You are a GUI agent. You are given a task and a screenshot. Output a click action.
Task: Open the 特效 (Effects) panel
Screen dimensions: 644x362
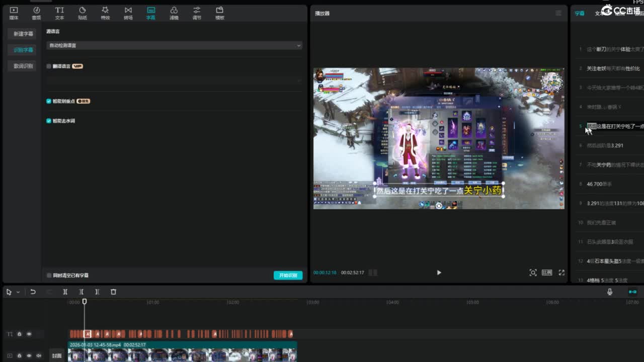point(105,13)
